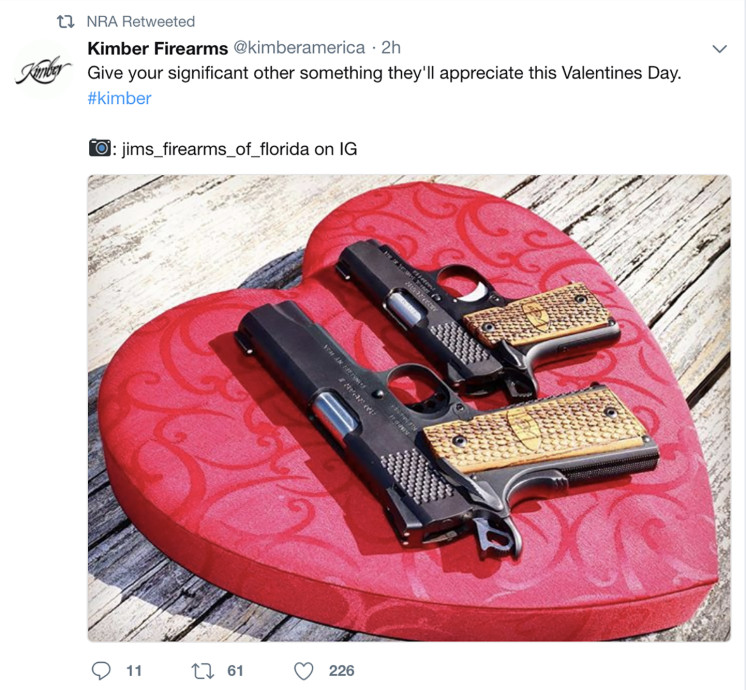Like the tweet with the heart icon
Image resolution: width=746 pixels, height=690 pixels.
pyautogui.click(x=304, y=670)
